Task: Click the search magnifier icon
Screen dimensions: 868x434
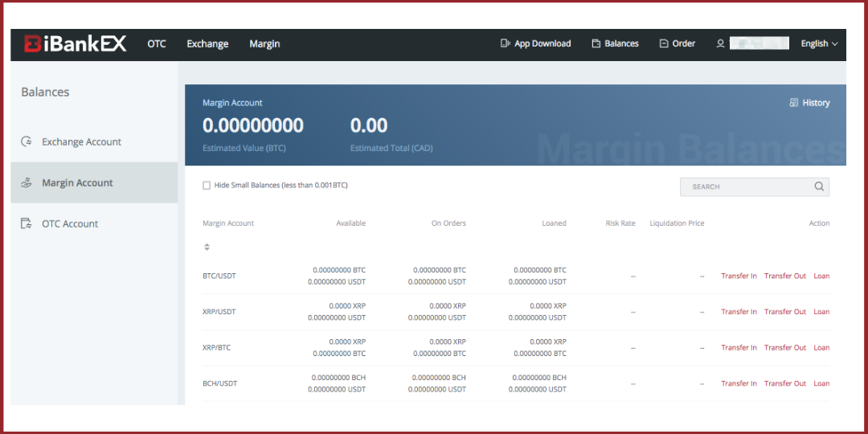Action: coord(819,186)
